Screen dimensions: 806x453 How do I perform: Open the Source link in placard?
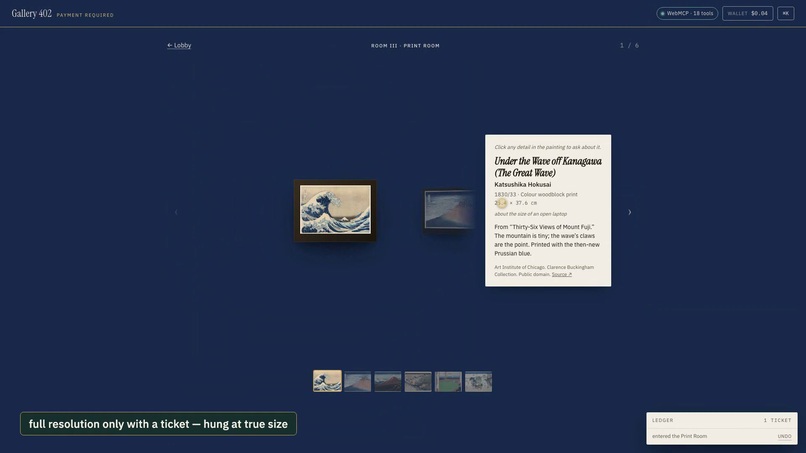(561, 275)
